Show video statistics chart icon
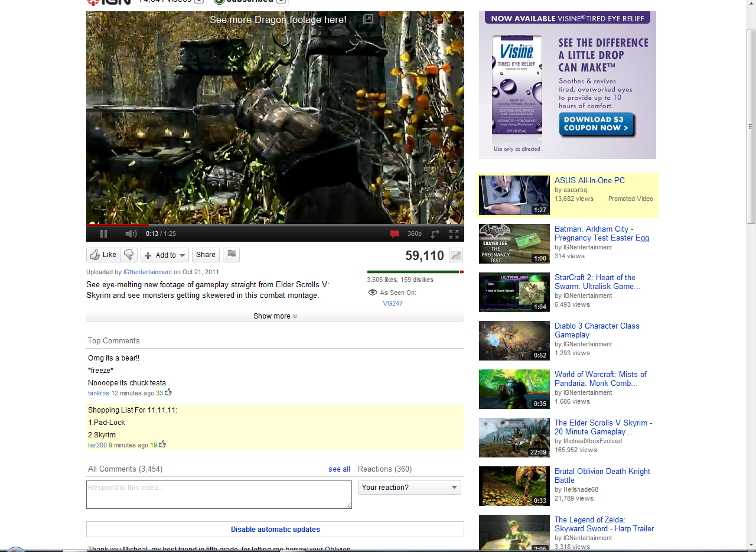756x552 pixels. [456, 255]
